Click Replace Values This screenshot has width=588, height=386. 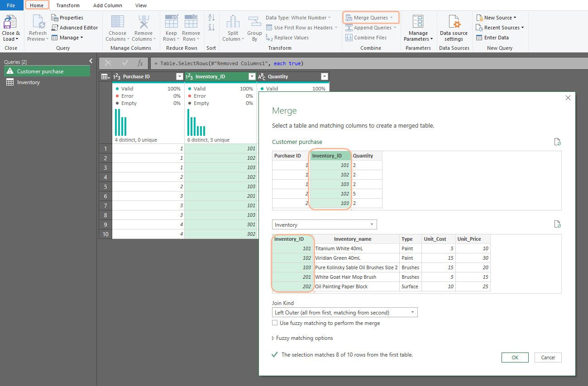coord(287,38)
